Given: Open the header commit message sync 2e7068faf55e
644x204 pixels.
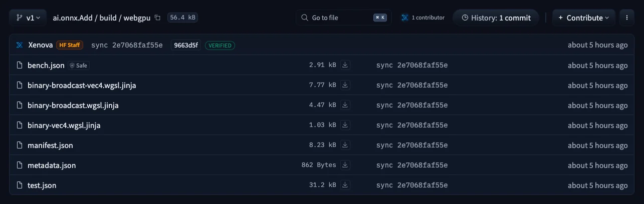Looking at the screenshot, I should (x=127, y=45).
